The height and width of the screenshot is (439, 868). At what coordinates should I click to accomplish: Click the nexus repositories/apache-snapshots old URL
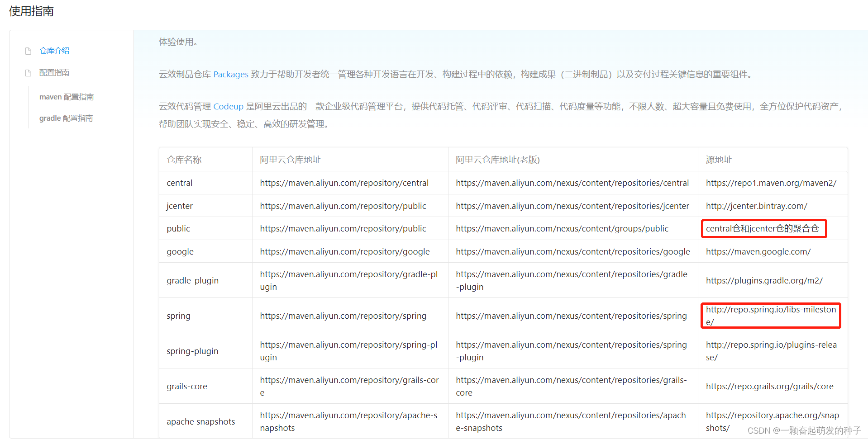[x=571, y=421]
